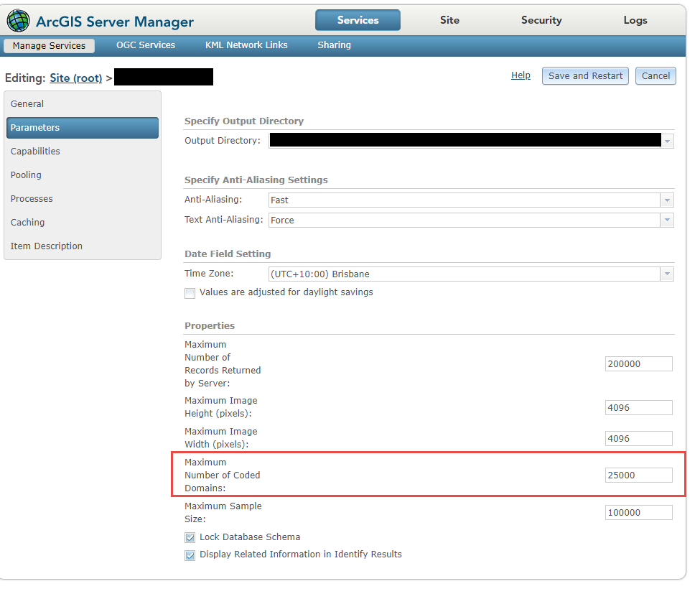Enable values adjusted for daylight savings
Screen dimensions: 700x594
(x=190, y=294)
